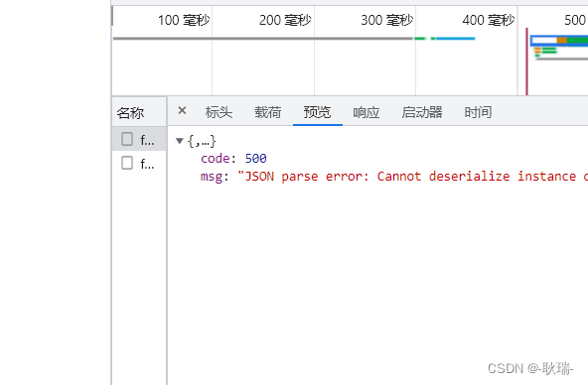The image size is (588, 385).
Task: Click the gray waterfall bar in overview
Action: click(262, 38)
